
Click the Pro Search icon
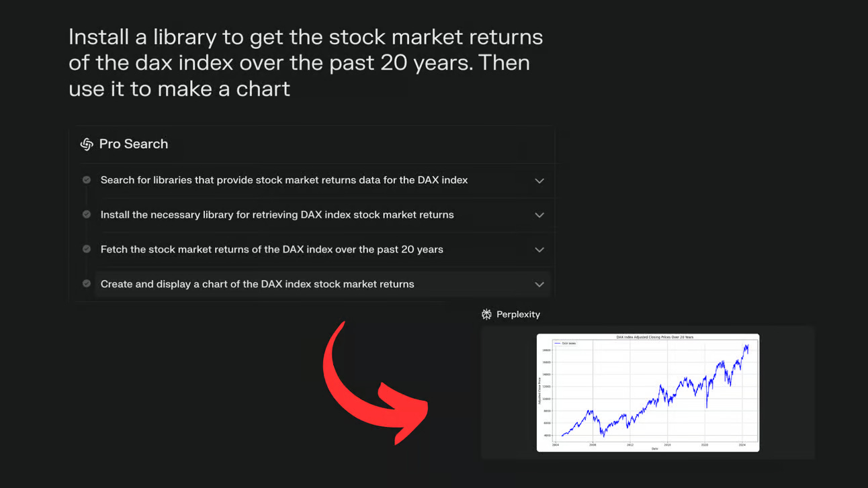pos(87,144)
